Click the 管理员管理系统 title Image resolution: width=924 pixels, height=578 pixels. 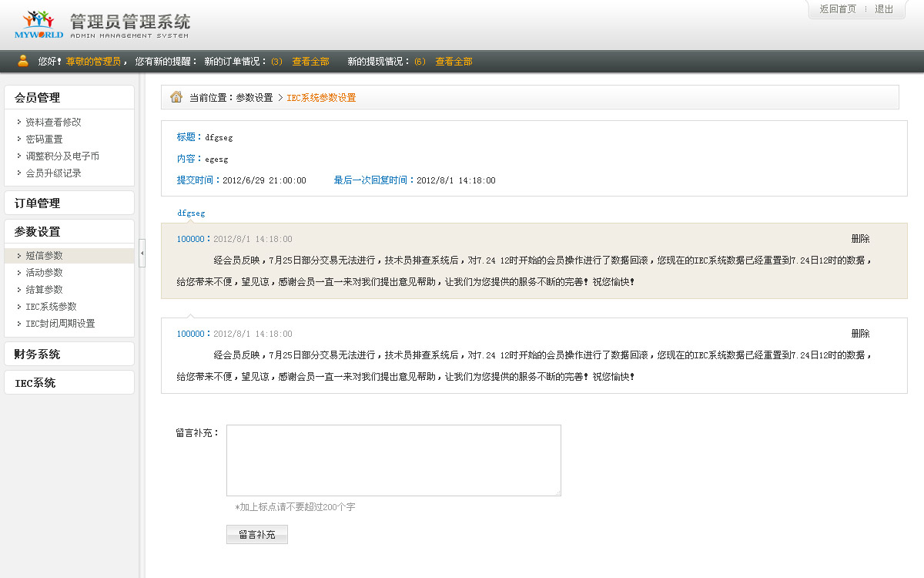[129, 22]
